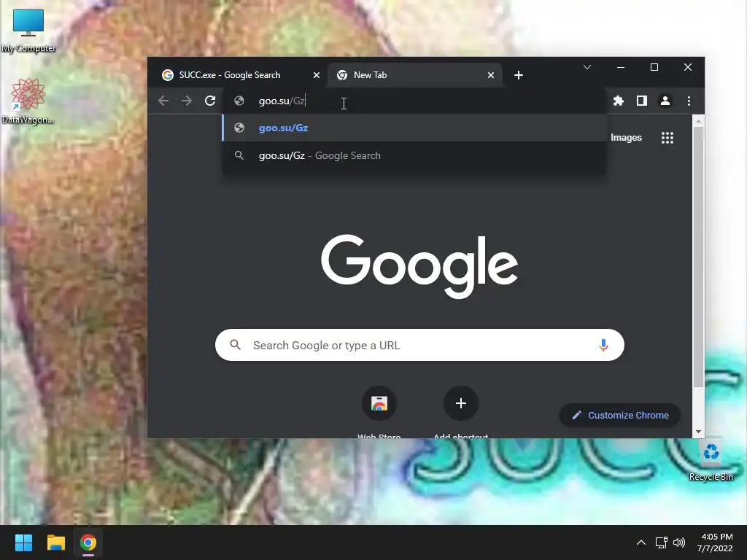
Task: Open the My Computer desktop icon
Action: point(28,31)
